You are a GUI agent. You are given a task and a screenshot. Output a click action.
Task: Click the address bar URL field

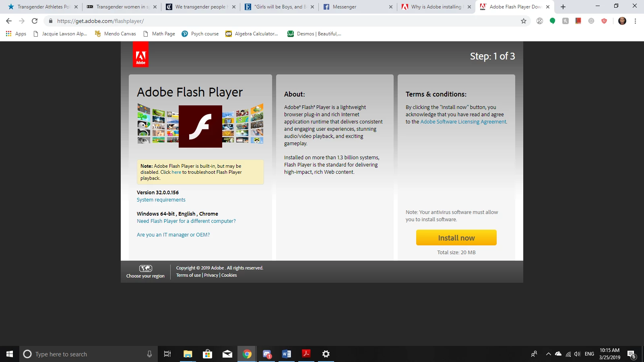click(x=282, y=21)
